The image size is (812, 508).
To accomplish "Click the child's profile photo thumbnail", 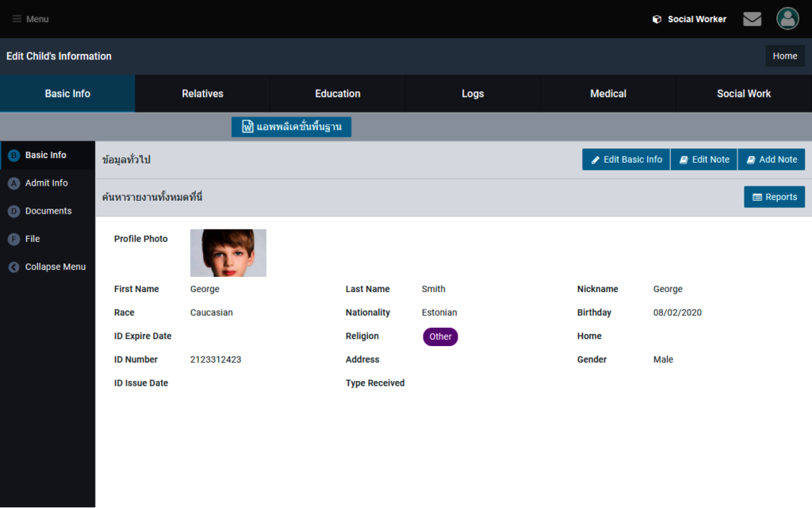I will [228, 252].
